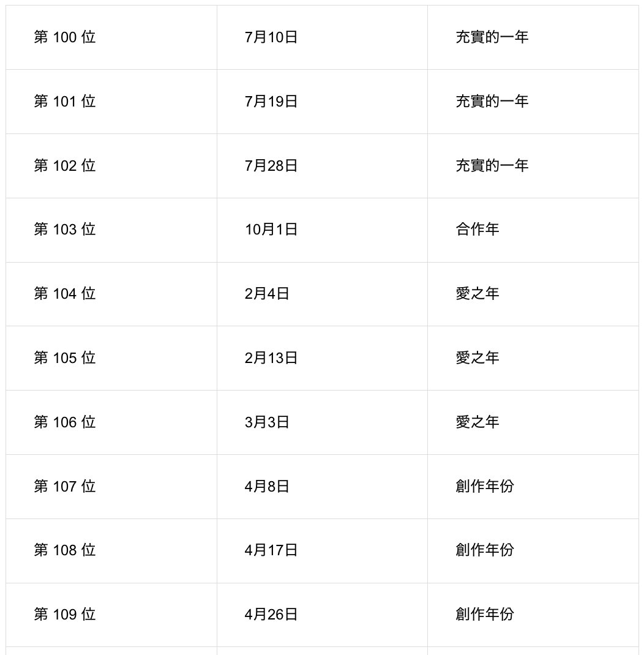Select the 合作年 cell
The height and width of the screenshot is (655, 644).
[477, 230]
